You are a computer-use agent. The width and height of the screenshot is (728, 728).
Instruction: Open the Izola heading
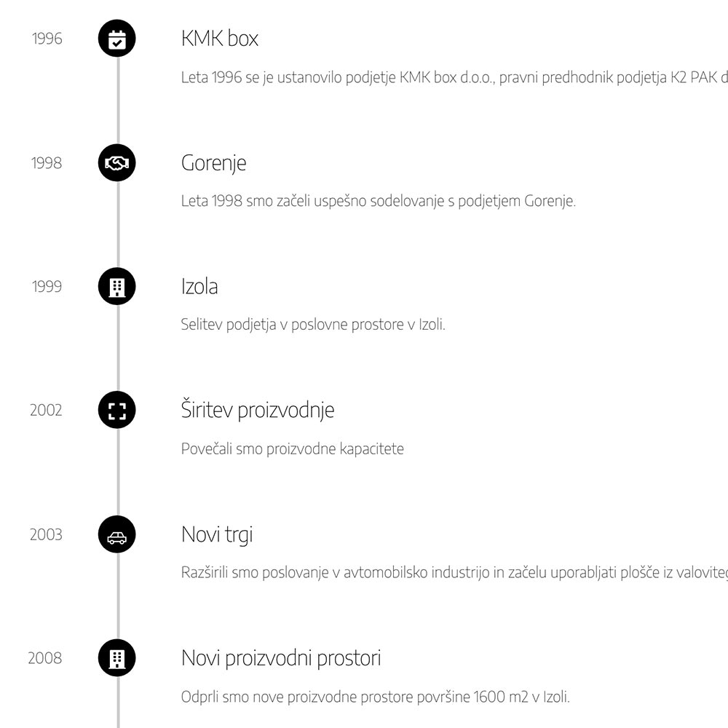199,287
